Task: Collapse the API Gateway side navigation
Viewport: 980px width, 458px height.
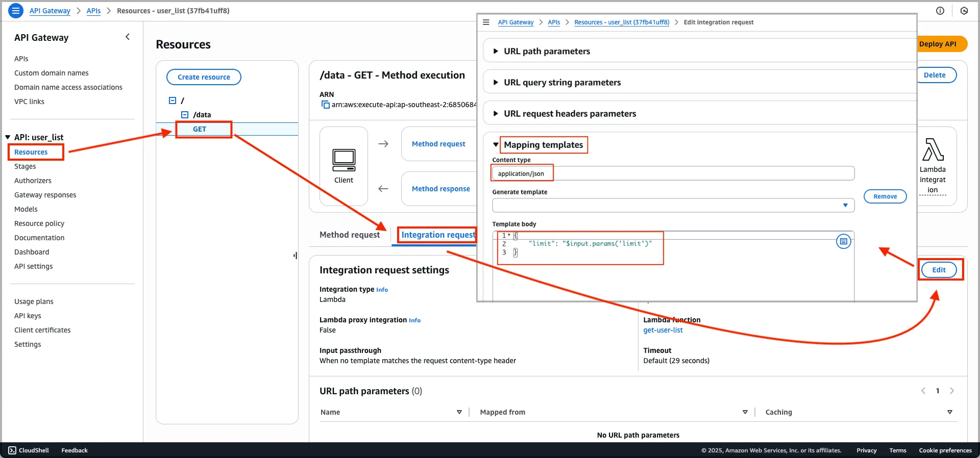Action: click(128, 37)
